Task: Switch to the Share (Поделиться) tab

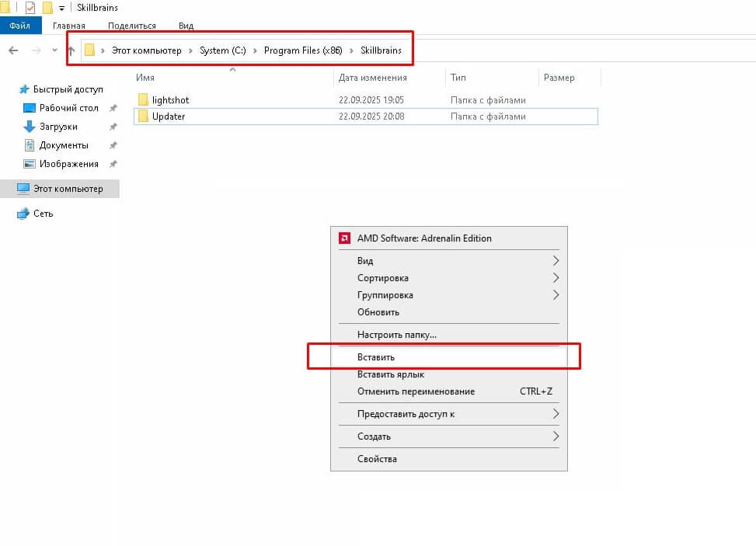Action: tap(132, 26)
